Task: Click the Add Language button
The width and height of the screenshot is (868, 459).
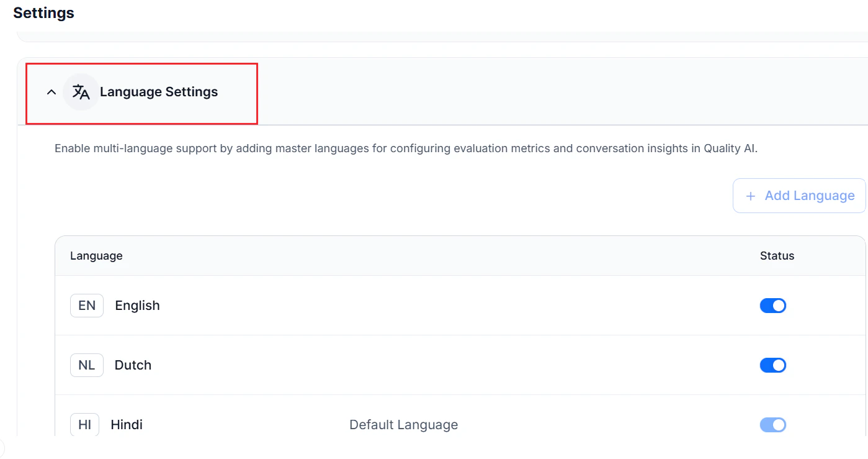Action: point(799,195)
